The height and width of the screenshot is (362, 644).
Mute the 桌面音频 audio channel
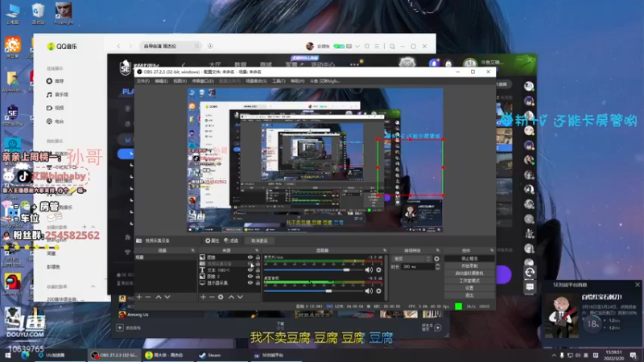pos(369,290)
